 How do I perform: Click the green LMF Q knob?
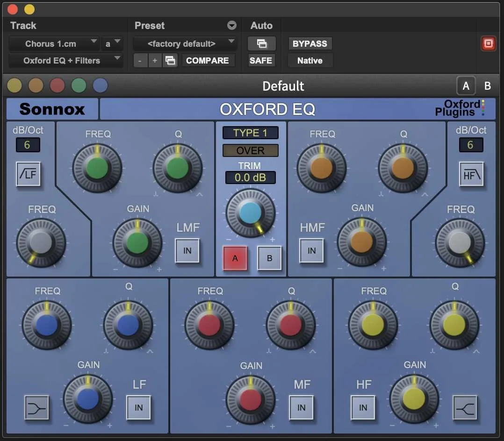coord(178,168)
